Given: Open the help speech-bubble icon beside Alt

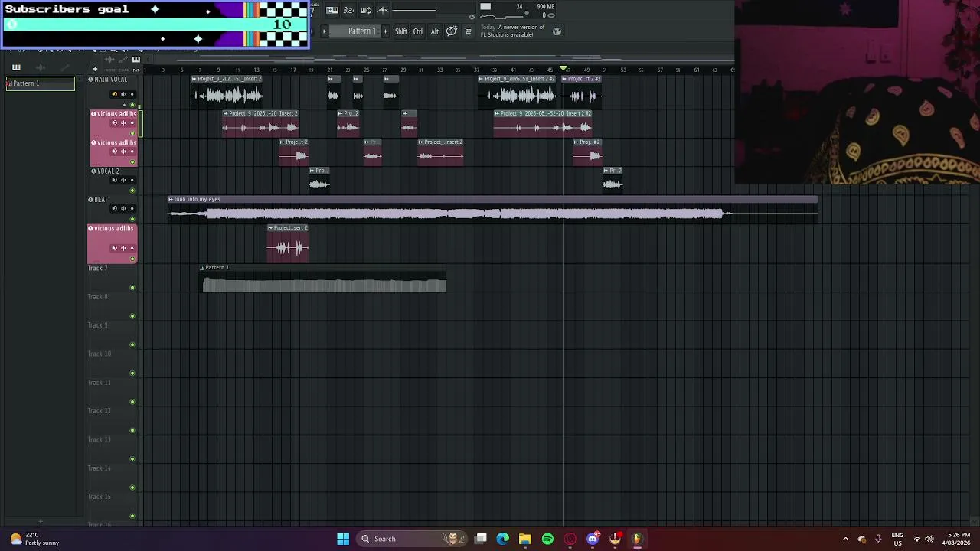Looking at the screenshot, I should [x=452, y=31].
